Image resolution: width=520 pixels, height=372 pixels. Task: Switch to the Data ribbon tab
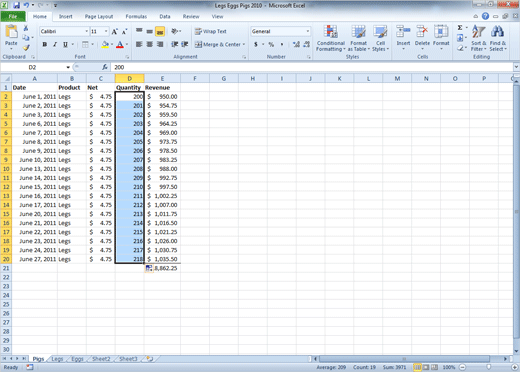click(165, 16)
